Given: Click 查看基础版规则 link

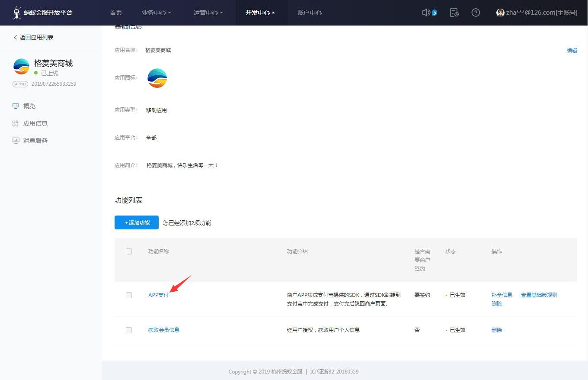Looking at the screenshot, I should click(x=539, y=295).
